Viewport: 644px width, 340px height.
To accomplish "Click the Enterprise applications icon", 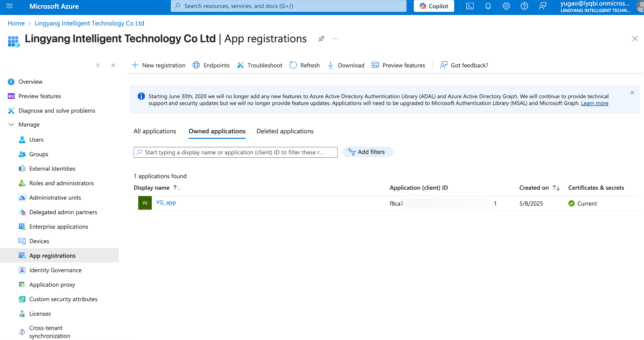I will click(22, 227).
